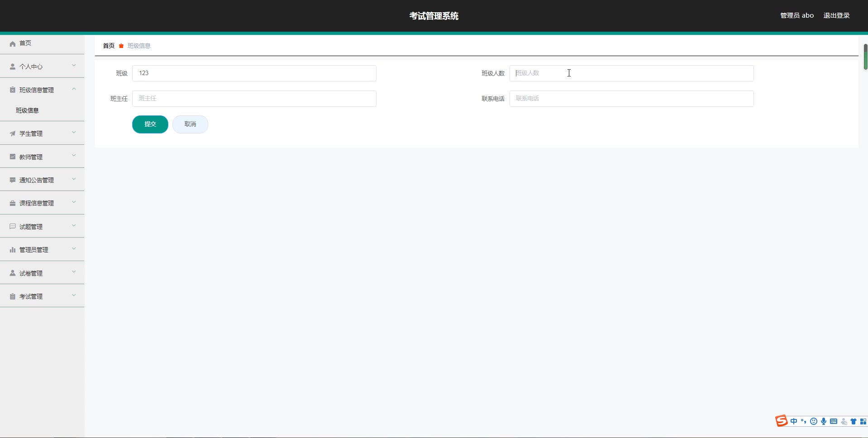868x438 pixels.
Task: Click the 联系电话 field label
Action: pyautogui.click(x=493, y=99)
